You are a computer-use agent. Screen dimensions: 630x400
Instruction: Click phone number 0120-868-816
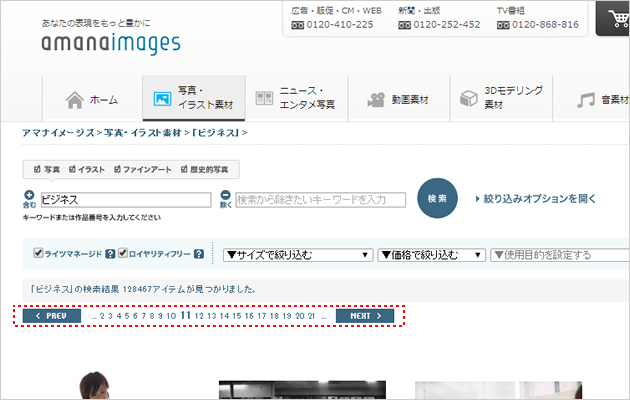545,25
